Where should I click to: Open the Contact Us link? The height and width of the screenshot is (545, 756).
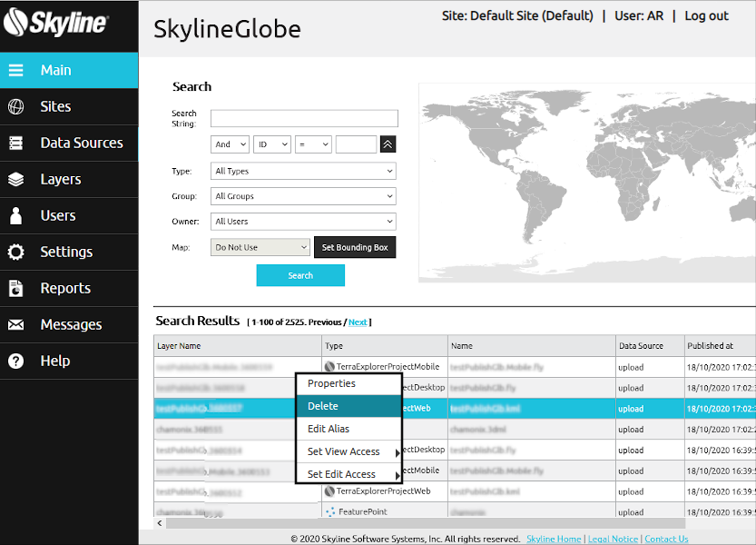point(666,539)
